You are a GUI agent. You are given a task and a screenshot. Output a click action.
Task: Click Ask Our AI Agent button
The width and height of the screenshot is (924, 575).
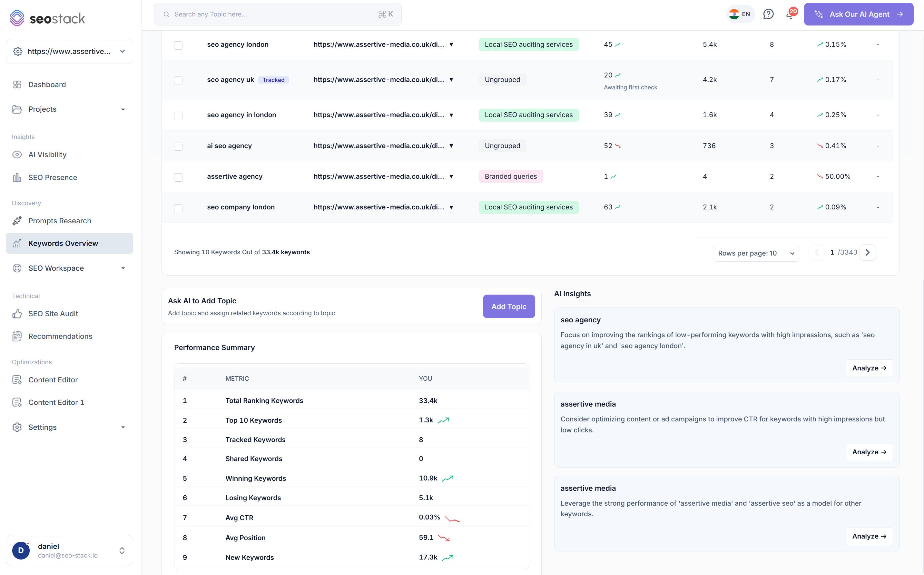(x=858, y=14)
